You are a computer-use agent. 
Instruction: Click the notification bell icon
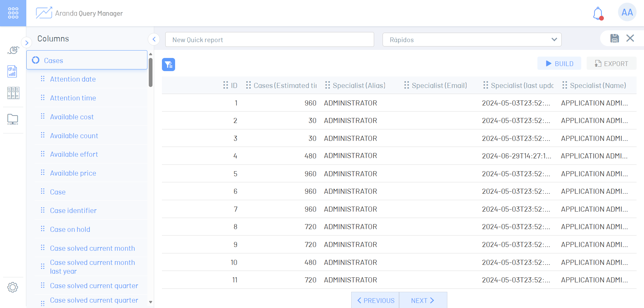pyautogui.click(x=598, y=13)
